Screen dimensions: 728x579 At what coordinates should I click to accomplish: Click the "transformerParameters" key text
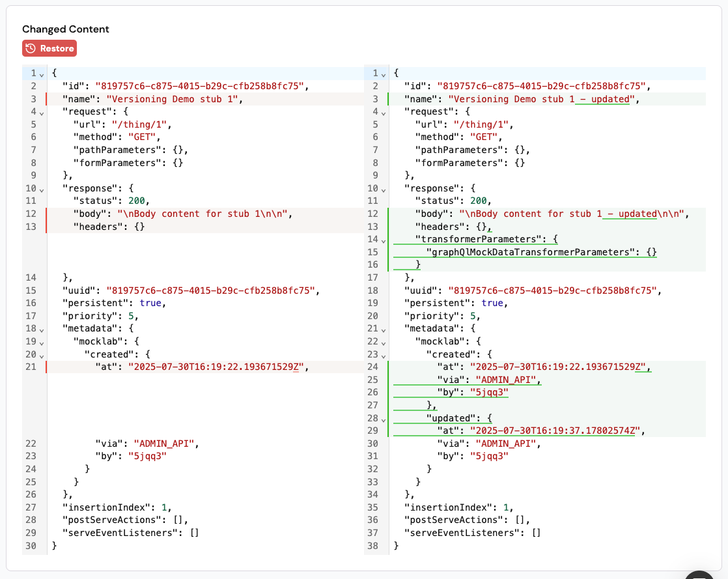pyautogui.click(x=478, y=239)
